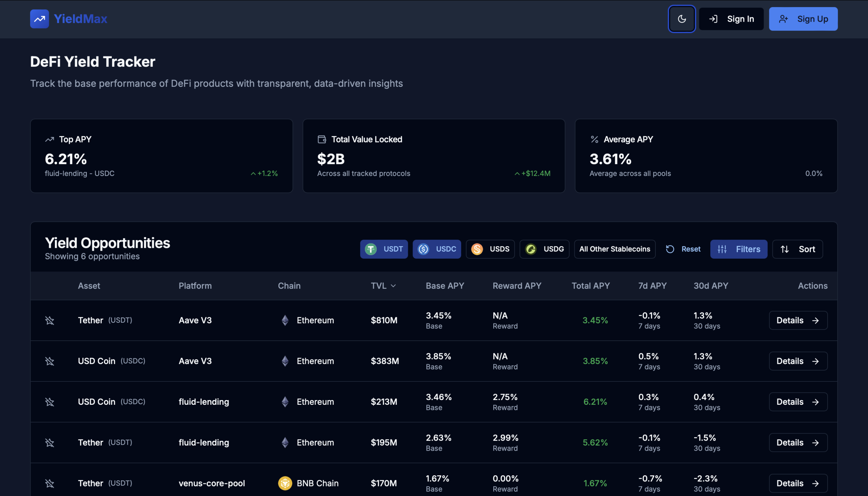Click Ethereum icon in Tether Aave V3 row
This screenshot has height=496, width=868.
(285, 320)
